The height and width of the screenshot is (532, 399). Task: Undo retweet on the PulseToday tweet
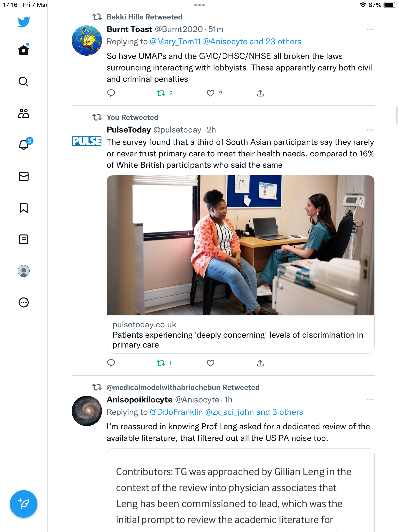pos(161,363)
